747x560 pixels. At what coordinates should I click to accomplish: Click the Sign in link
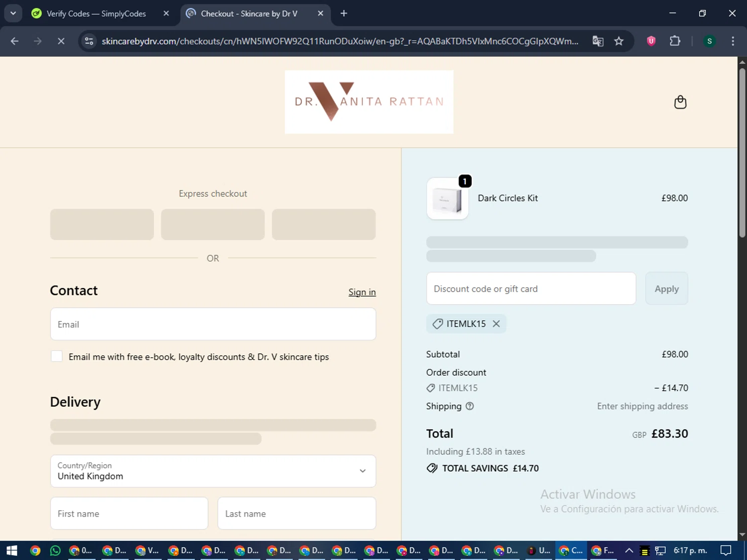(362, 292)
